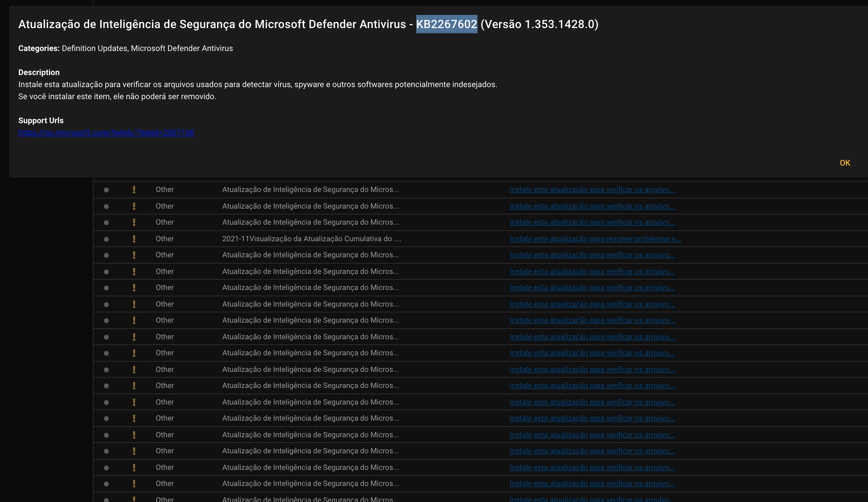This screenshot has width=868, height=502.
Task: Click status dot in first row below dialog
Action: pos(106,190)
